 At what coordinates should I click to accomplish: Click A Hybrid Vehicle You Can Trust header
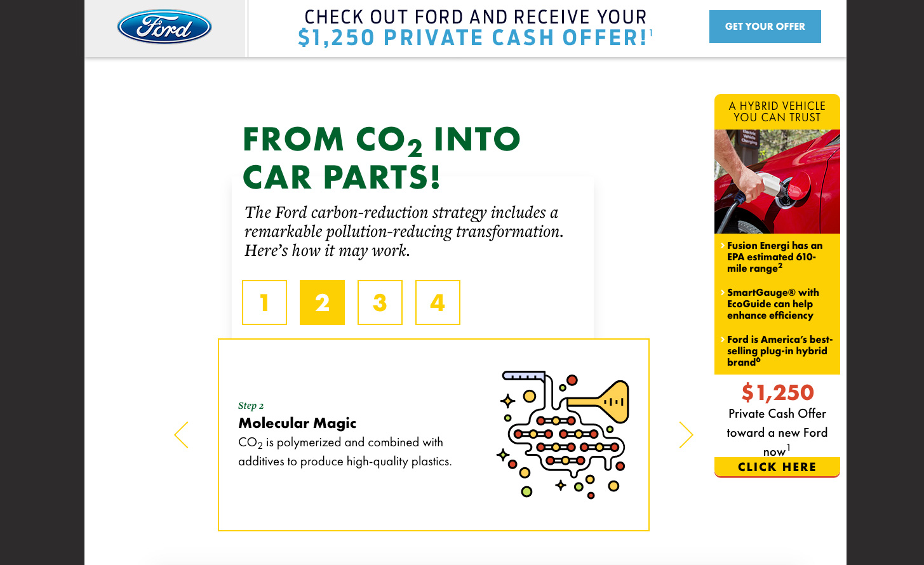(x=777, y=112)
